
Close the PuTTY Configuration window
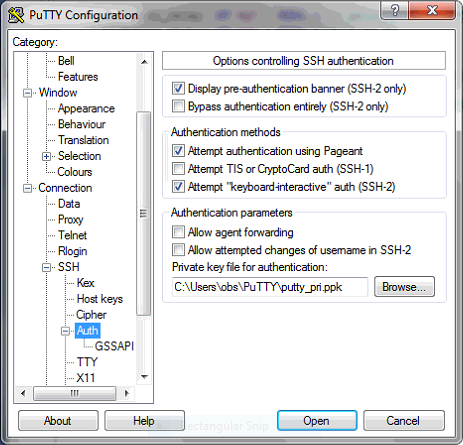point(432,10)
